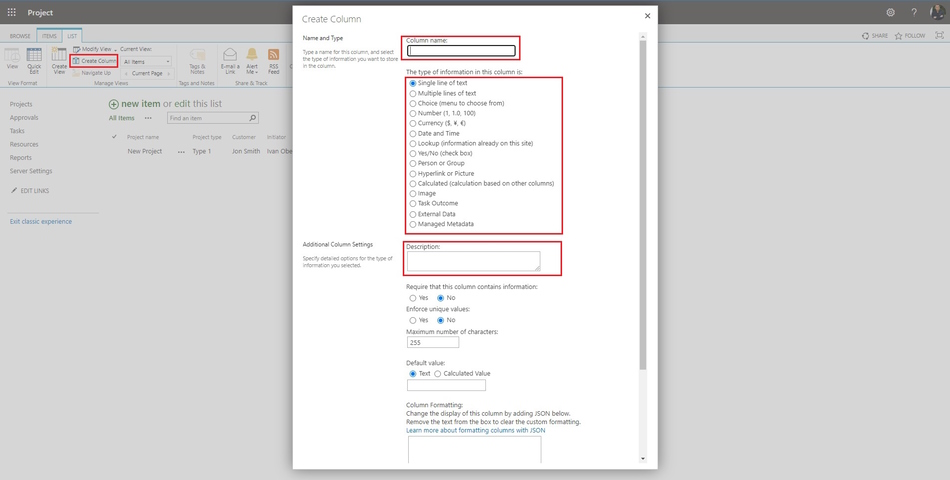The height and width of the screenshot is (480, 950).
Task: Click the EDIT LINKS pencil icon
Action: 15,190
